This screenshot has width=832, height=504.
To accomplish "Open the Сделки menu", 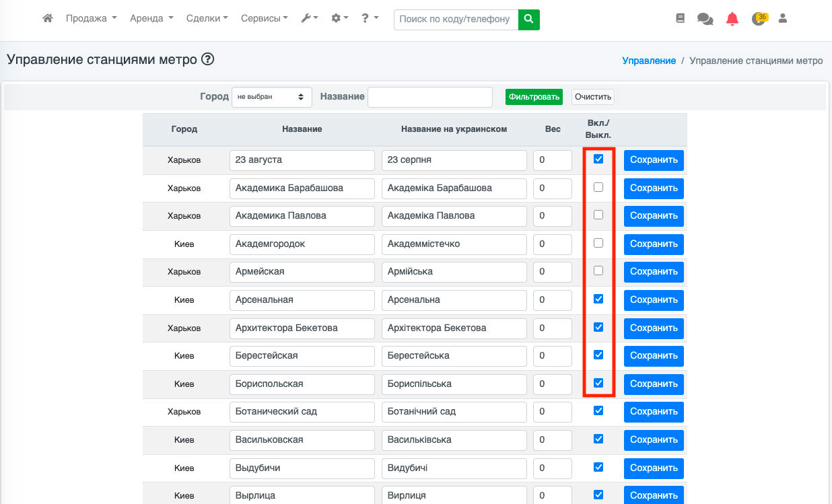I will (207, 19).
